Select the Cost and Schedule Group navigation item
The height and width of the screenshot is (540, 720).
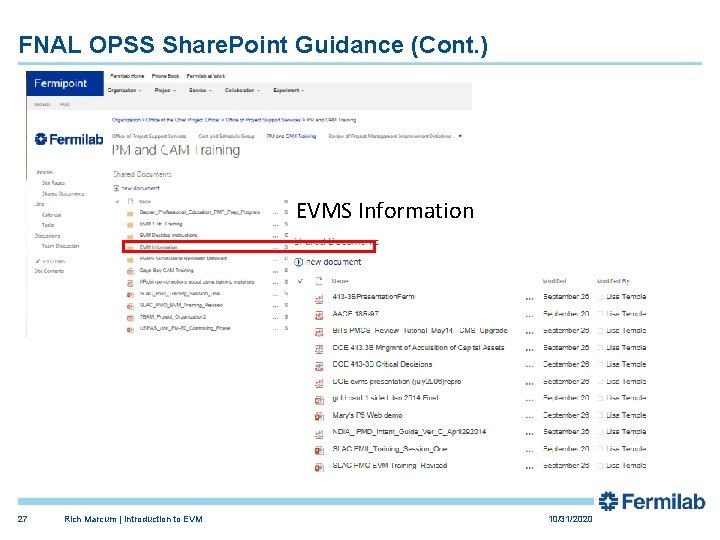(226, 136)
